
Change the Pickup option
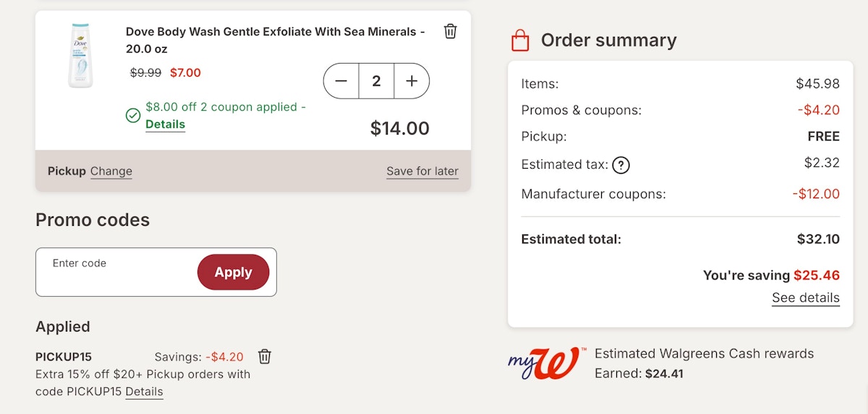tap(111, 172)
